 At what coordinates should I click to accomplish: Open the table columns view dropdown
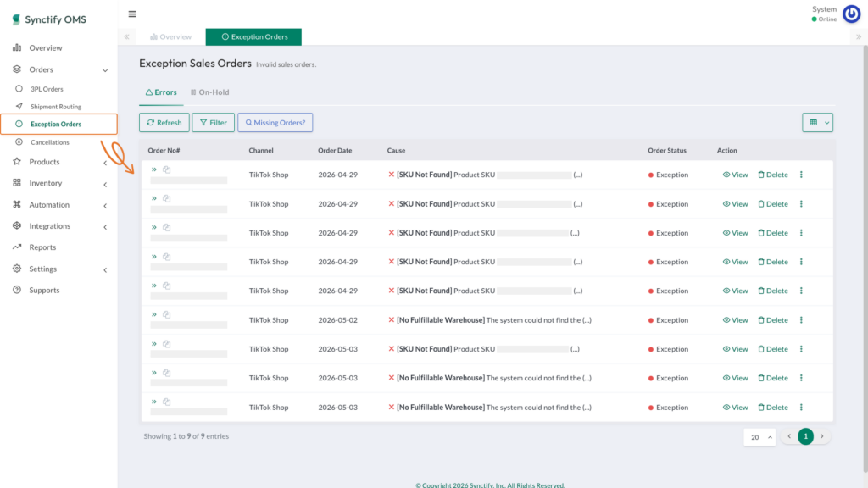[818, 122]
